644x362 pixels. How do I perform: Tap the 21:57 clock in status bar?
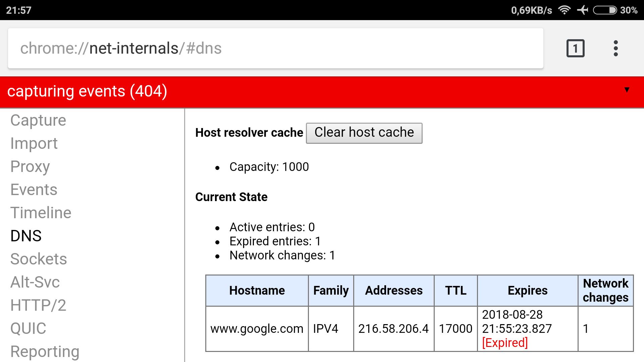(x=19, y=10)
